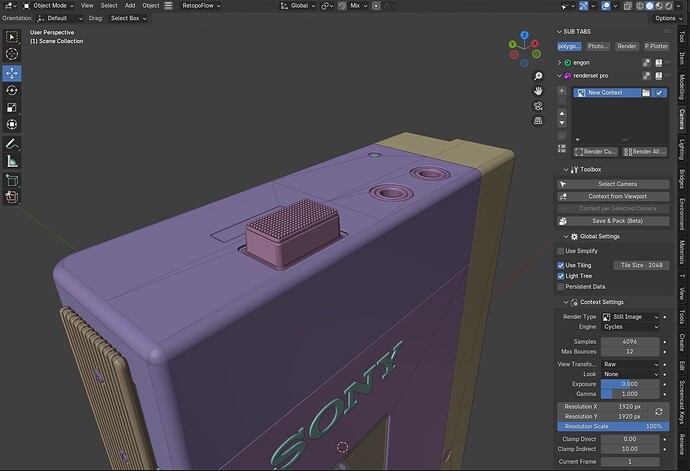Click the zoom magnifier viewport icon

coord(538,76)
